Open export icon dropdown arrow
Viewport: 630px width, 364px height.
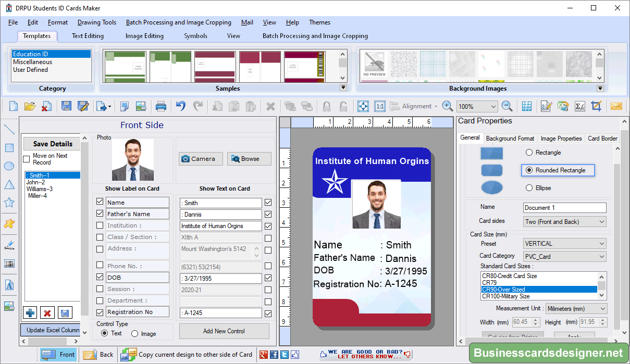pos(109,107)
